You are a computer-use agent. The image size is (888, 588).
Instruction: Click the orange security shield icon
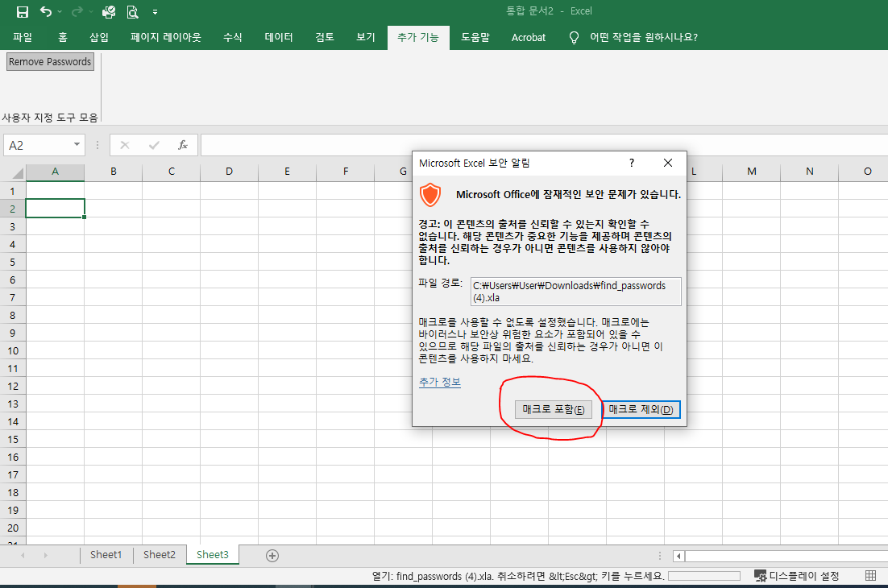[x=430, y=195]
